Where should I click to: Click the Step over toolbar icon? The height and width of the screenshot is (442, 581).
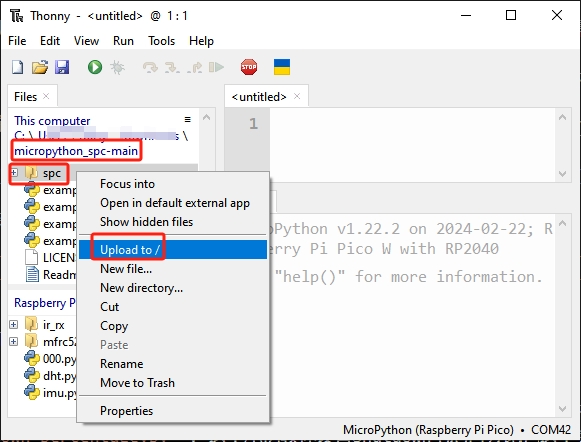click(150, 67)
